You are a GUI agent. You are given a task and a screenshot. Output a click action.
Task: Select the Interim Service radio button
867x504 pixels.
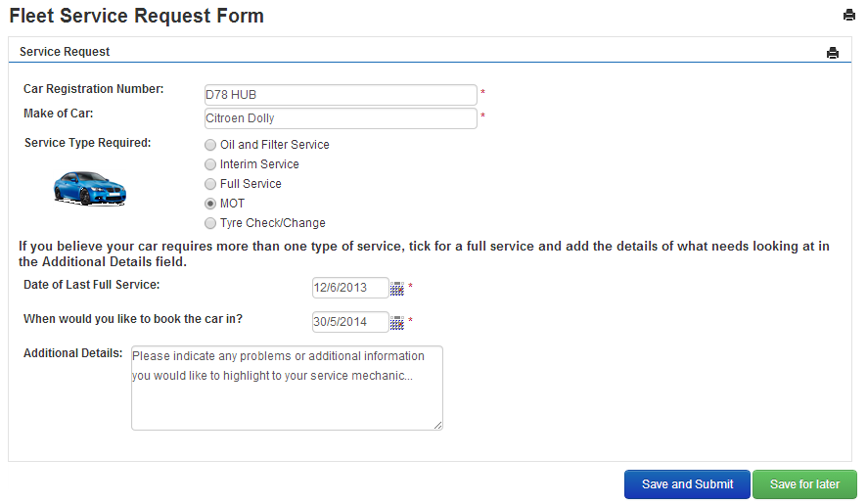pos(210,164)
